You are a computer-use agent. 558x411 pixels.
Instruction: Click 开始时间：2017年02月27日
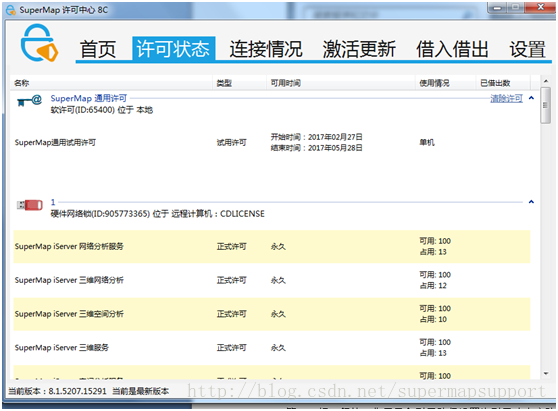point(317,137)
